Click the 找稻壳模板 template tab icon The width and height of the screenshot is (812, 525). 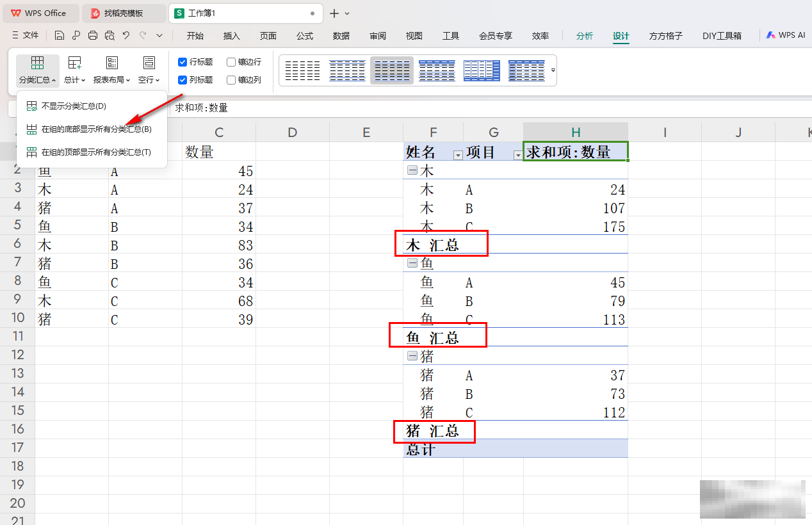tap(95, 13)
